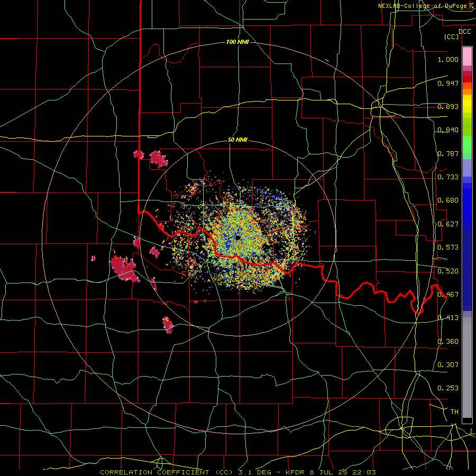The image size is (476, 476).
Task: Click the 0.467 scale value
Action: pos(448,294)
